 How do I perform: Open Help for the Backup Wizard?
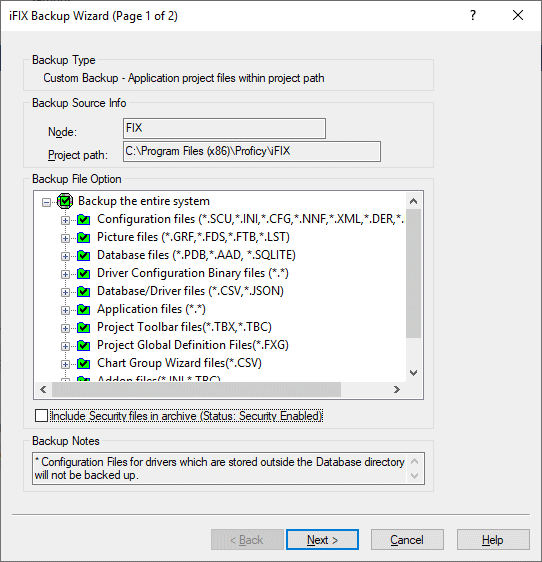click(x=493, y=539)
